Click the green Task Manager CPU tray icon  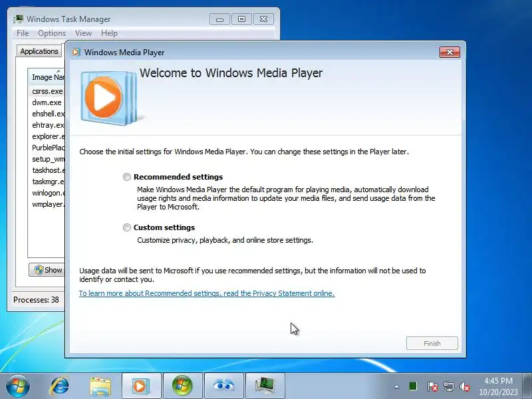point(413,386)
